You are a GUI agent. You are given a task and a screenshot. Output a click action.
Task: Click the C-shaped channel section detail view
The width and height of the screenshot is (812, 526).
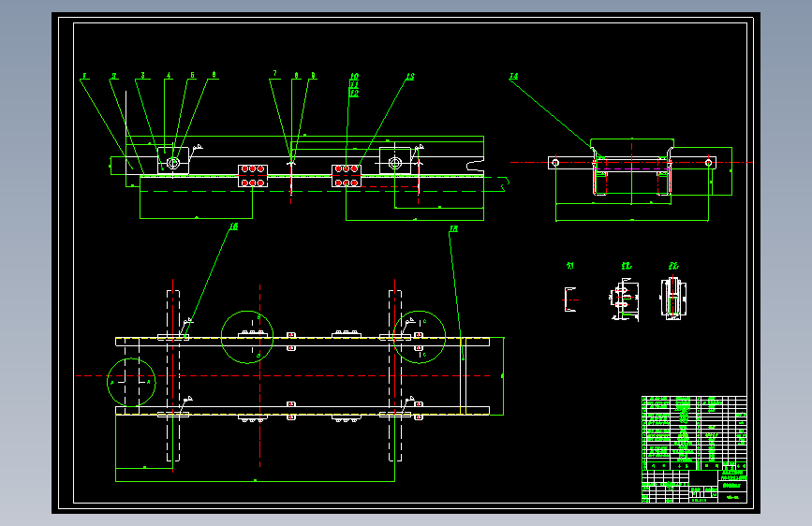click(570, 300)
